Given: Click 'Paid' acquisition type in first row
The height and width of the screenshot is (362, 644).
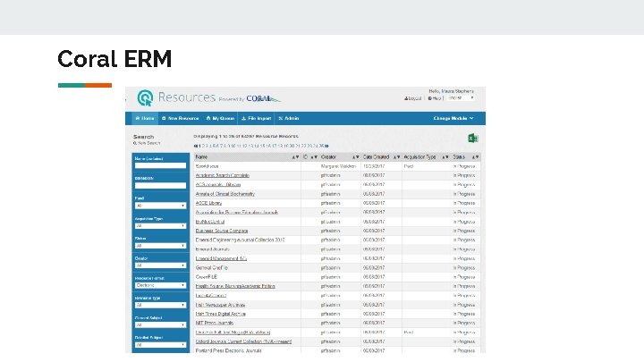Looking at the screenshot, I should click(409, 166).
